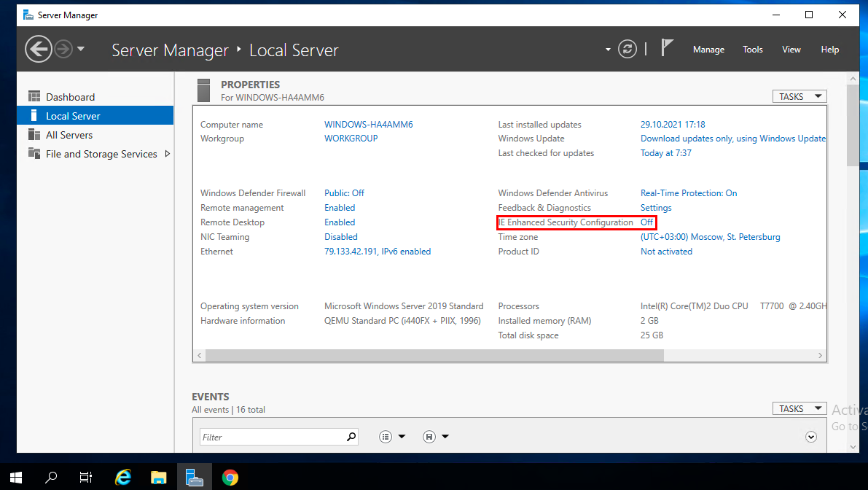Open the dropdown arrow left of Refresh

pyautogui.click(x=608, y=50)
